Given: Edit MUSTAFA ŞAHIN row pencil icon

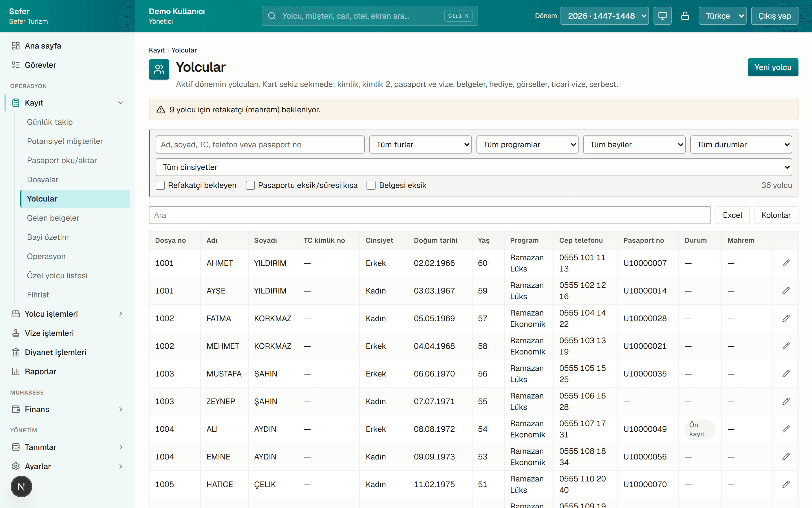Looking at the screenshot, I should tap(786, 374).
